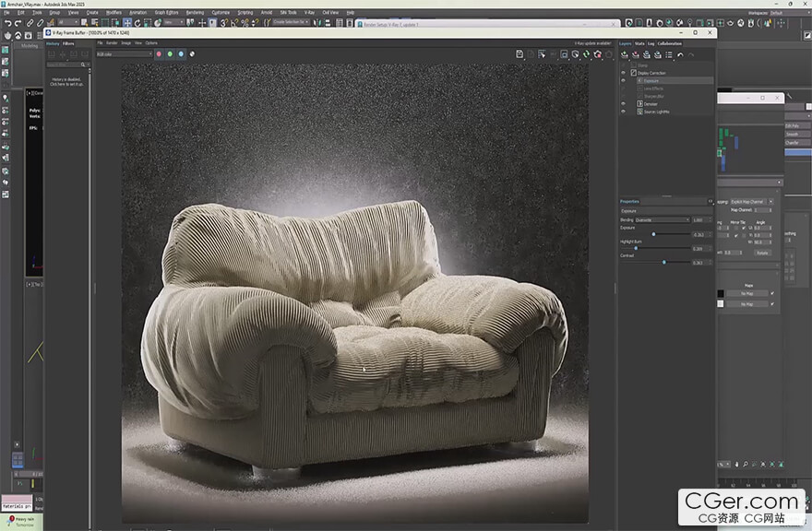Toggle visibility of the Display Correction layer
Viewport: 812px width, 531px height.
623,73
